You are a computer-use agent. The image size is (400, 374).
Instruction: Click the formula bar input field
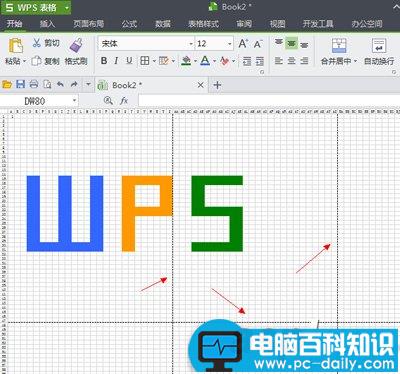(269, 101)
